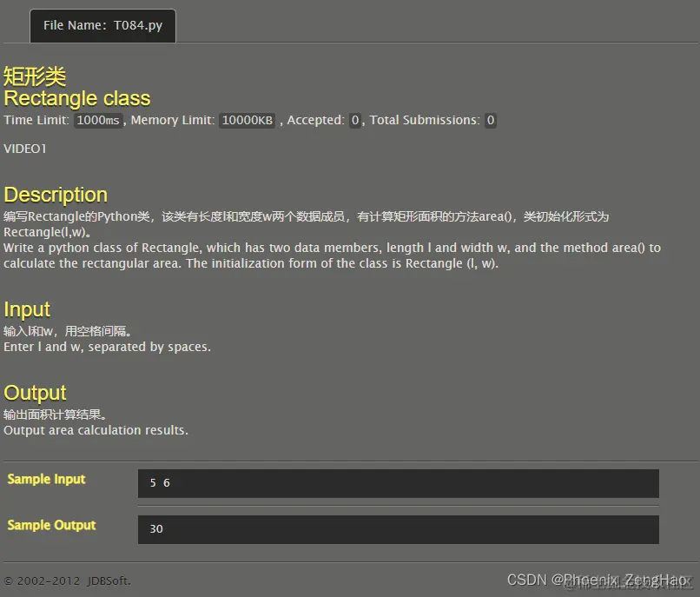Image resolution: width=700 pixels, height=597 pixels.
Task: Click the Time Limit label
Action: [36, 120]
